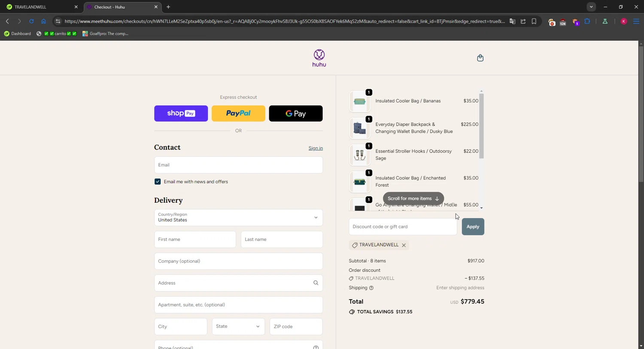644x349 pixels.
Task: Open the browser extensions puzzle icon
Action: [x=587, y=21]
